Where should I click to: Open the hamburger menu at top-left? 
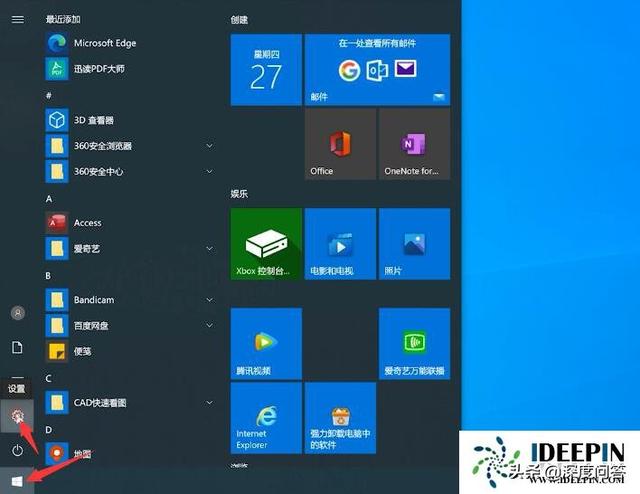coord(18,19)
